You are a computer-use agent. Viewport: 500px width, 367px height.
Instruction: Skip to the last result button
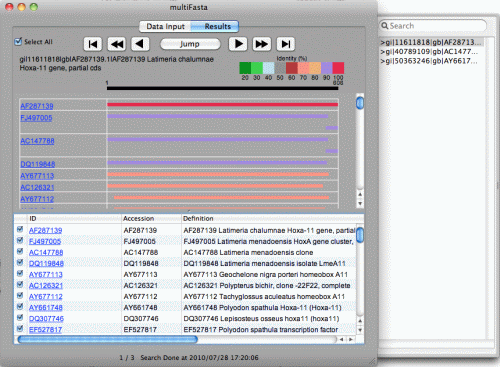pos(286,44)
